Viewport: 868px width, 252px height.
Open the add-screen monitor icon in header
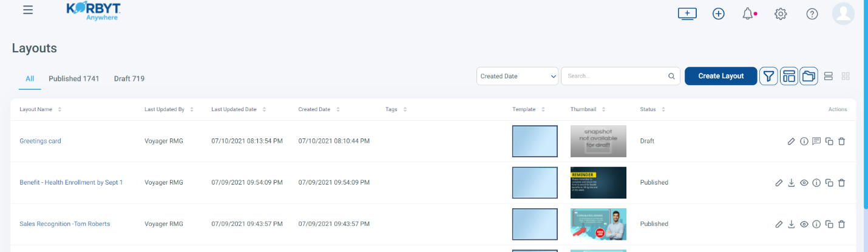[x=687, y=14]
